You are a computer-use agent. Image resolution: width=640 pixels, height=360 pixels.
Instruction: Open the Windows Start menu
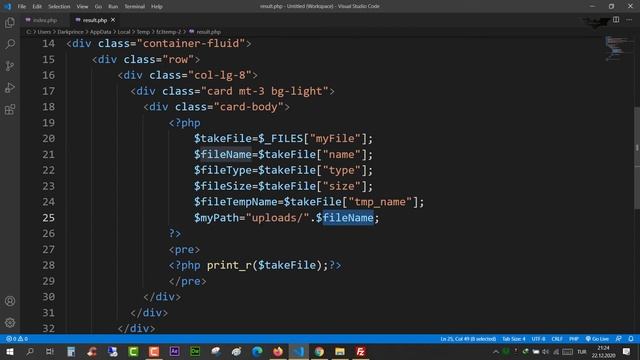(9, 351)
